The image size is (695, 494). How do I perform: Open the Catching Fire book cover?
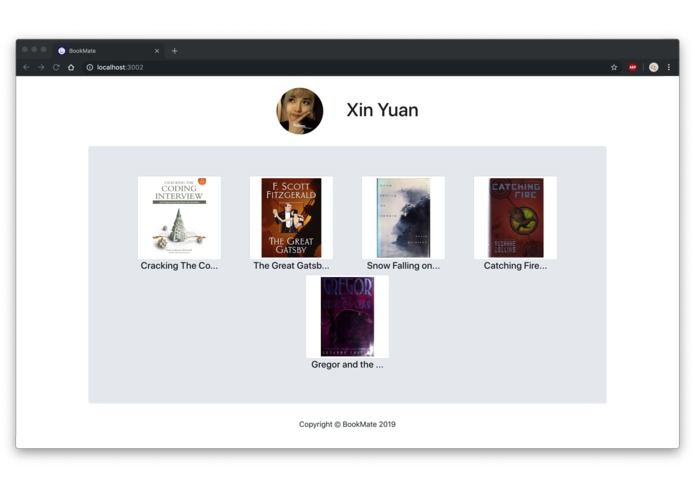515,218
